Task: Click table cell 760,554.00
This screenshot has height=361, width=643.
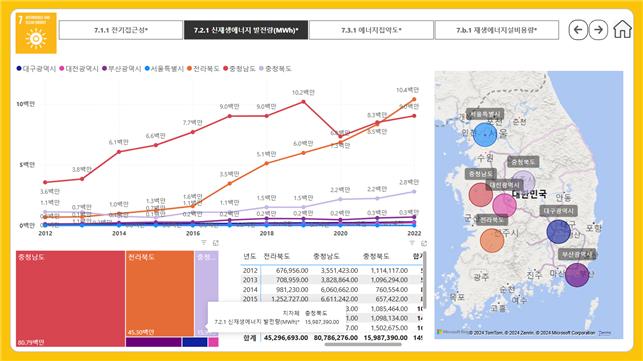Action: [391, 289]
